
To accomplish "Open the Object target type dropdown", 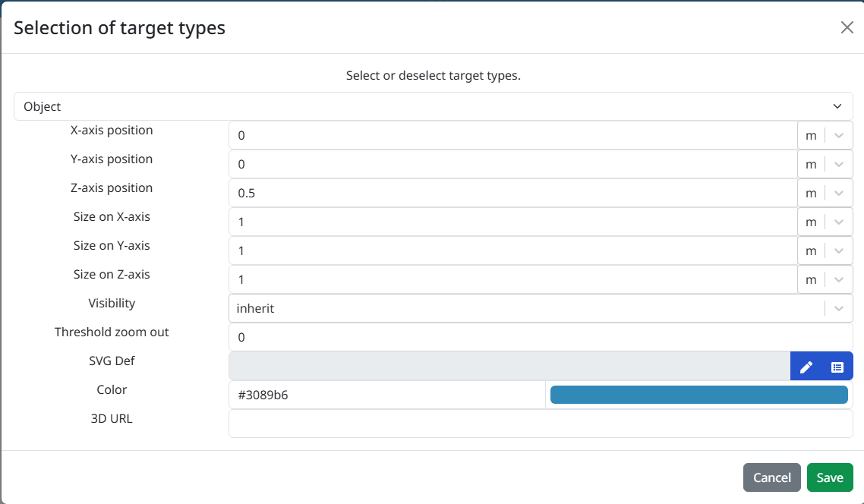I will click(x=433, y=106).
